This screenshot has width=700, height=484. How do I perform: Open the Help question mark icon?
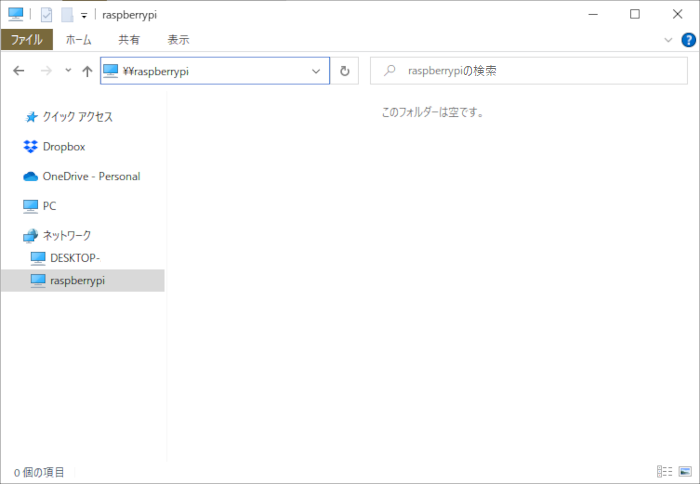[x=686, y=40]
